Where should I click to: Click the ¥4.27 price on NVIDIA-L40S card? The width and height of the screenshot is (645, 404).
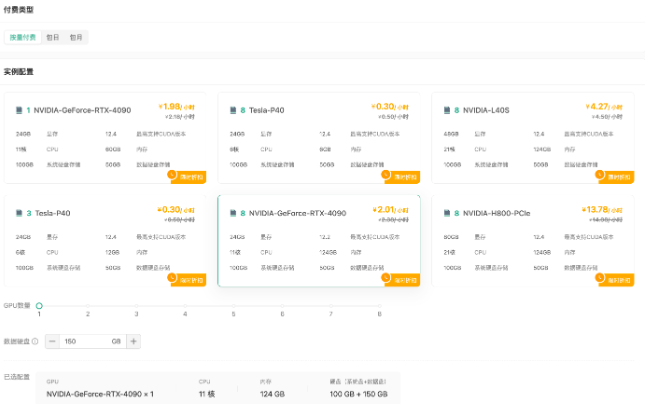[x=604, y=107]
